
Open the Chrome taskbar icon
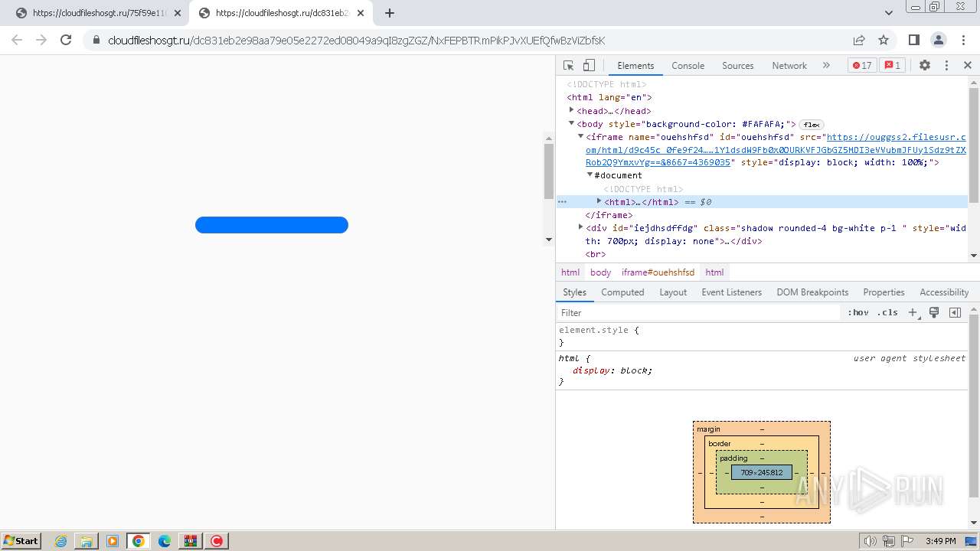click(x=139, y=541)
